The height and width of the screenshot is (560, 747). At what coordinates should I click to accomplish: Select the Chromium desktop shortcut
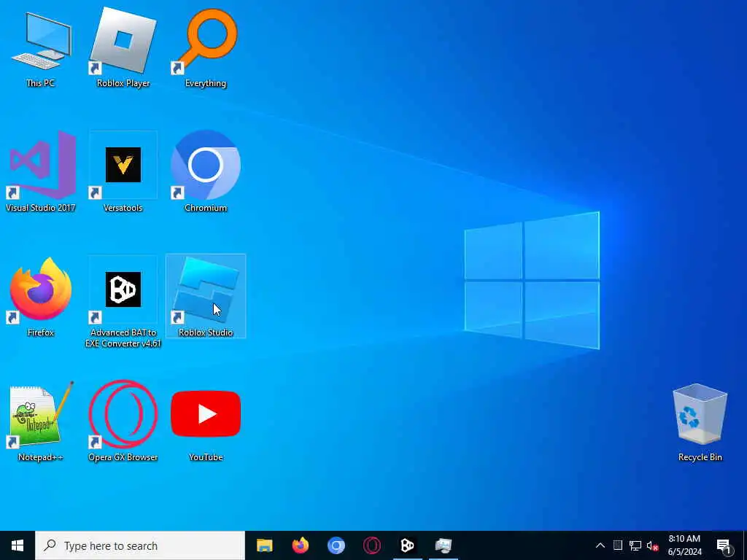205,171
